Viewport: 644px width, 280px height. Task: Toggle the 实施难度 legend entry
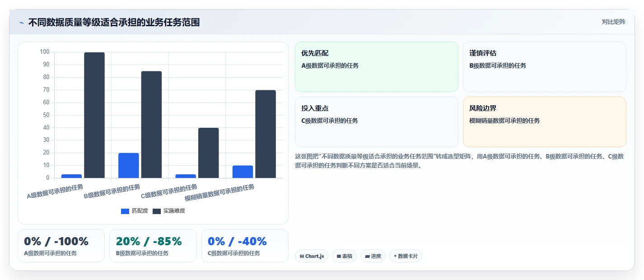point(169,211)
